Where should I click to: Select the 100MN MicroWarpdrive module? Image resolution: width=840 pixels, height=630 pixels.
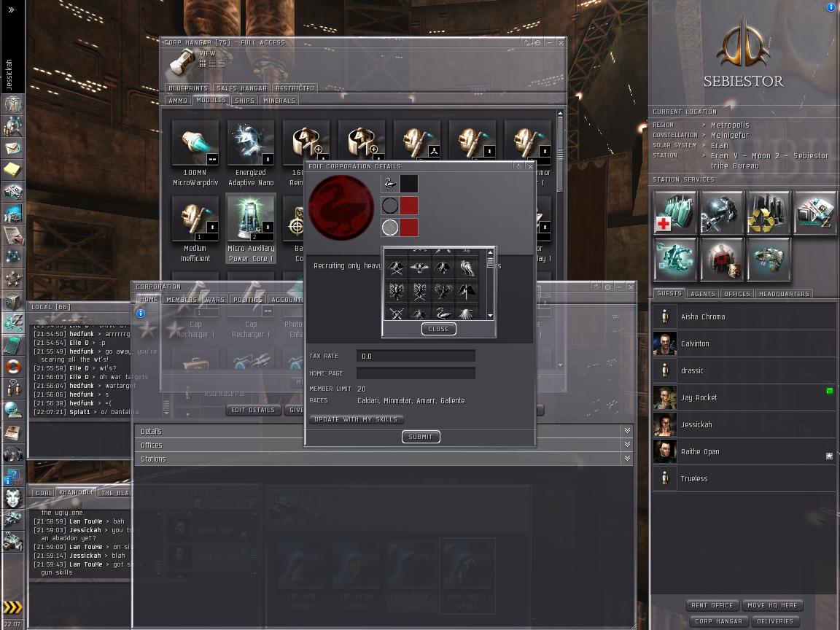(x=195, y=152)
